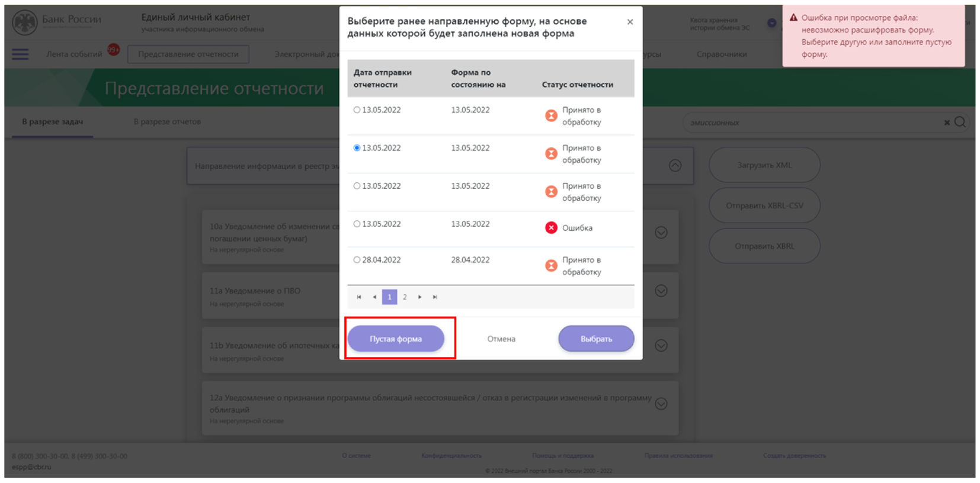Click the Bank of Russia logo

(x=25, y=22)
